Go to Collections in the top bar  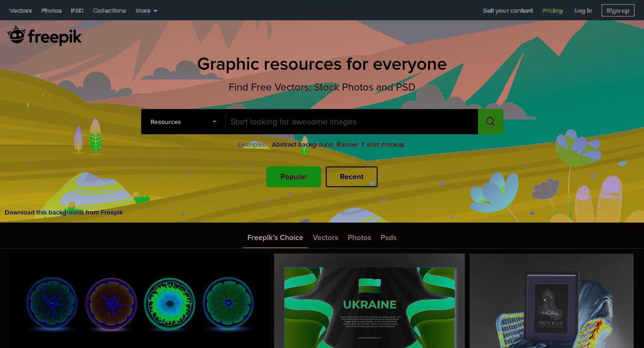click(x=109, y=10)
